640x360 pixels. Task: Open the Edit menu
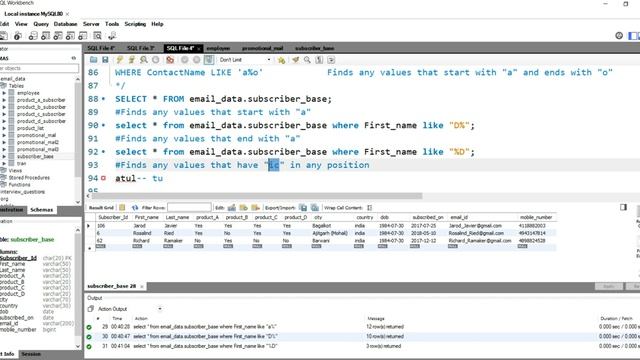tap(4, 24)
